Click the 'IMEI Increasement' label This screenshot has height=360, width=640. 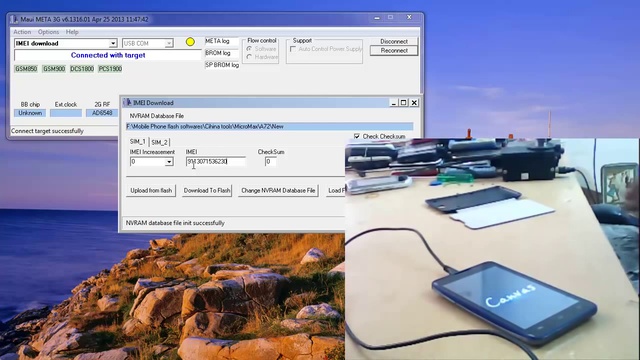(152, 152)
